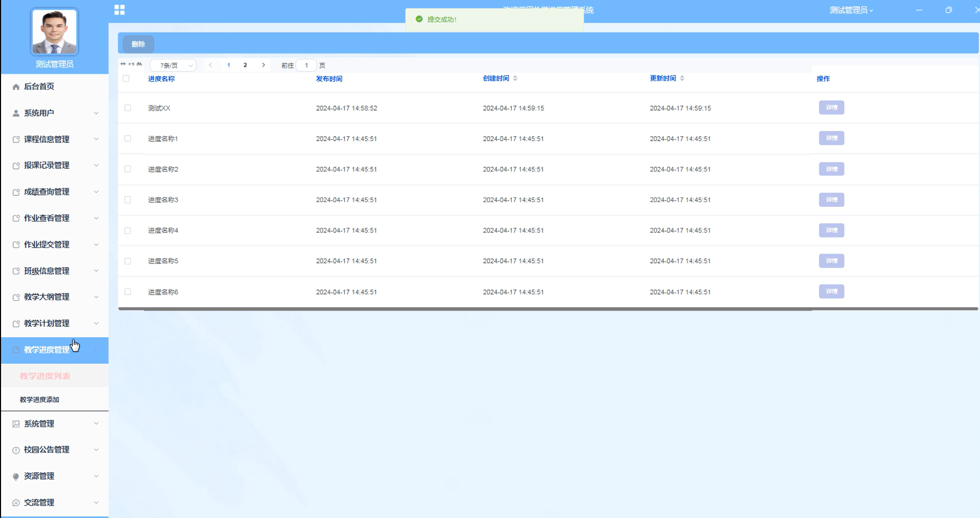980x518 pixels.
Task: Check the box for row 进度名称5
Action: [x=128, y=261]
